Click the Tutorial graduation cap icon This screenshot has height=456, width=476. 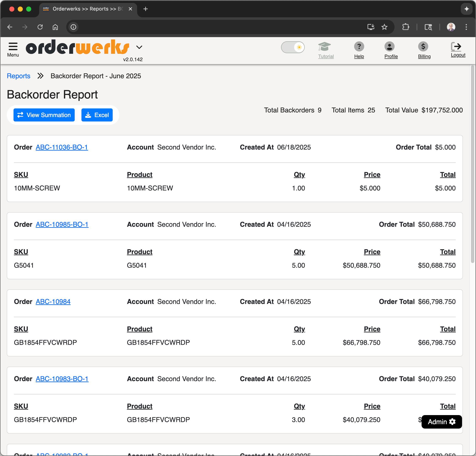coord(325,46)
